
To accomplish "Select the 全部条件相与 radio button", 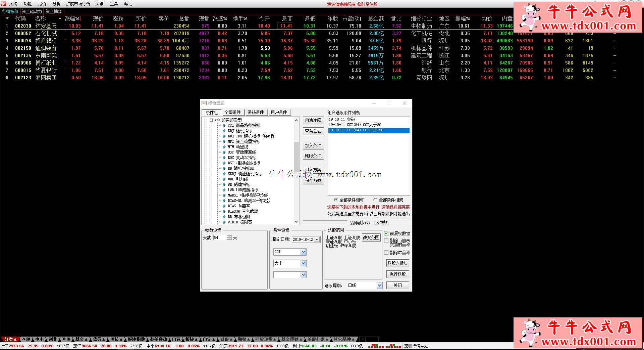I will [336, 200].
